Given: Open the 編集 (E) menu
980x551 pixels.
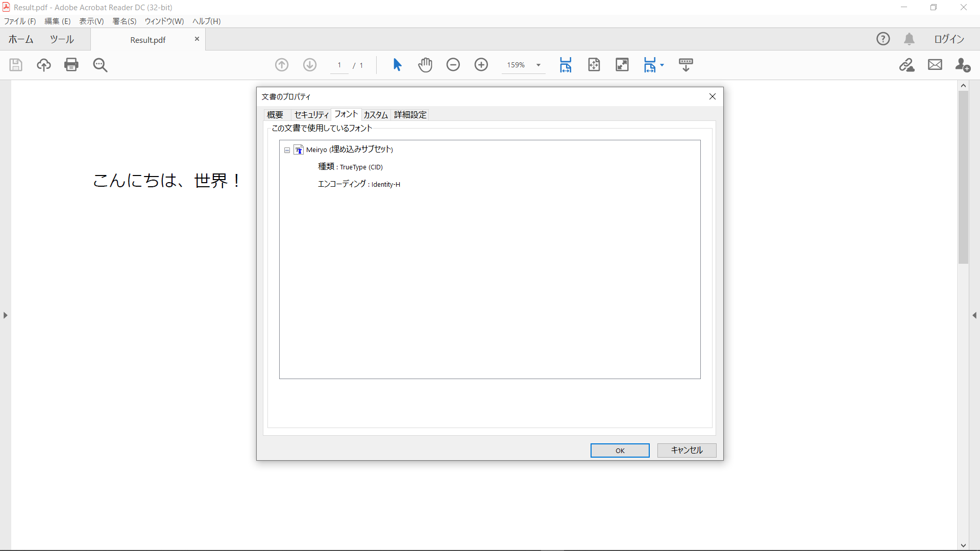Looking at the screenshot, I should point(58,21).
